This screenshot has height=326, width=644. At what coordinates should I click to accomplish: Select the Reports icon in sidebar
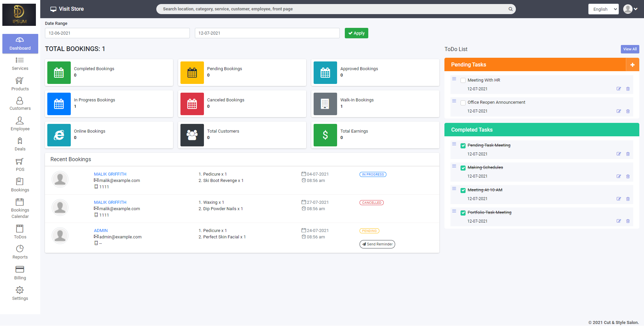click(x=20, y=251)
